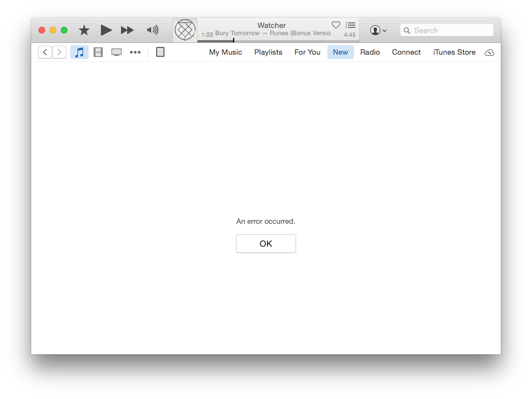
Task: Click the magnifying glass search icon
Action: click(407, 30)
